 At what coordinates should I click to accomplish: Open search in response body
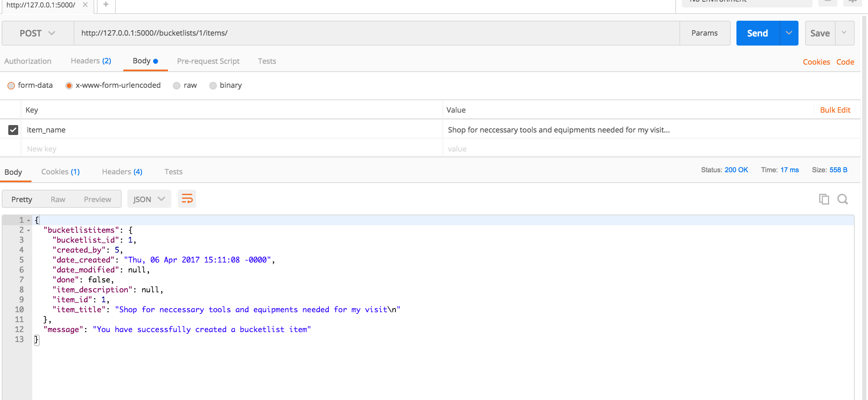tap(843, 199)
